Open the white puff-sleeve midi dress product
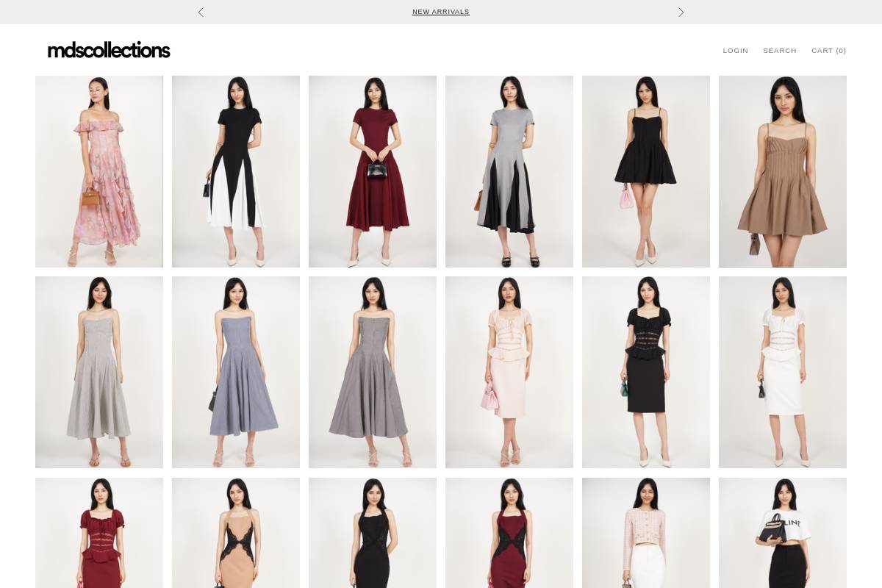The height and width of the screenshot is (588, 882). [x=783, y=372]
